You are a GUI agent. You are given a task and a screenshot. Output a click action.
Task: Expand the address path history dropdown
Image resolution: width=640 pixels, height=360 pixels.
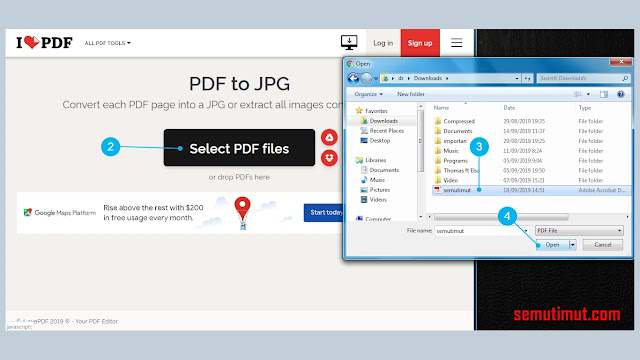tap(517, 78)
